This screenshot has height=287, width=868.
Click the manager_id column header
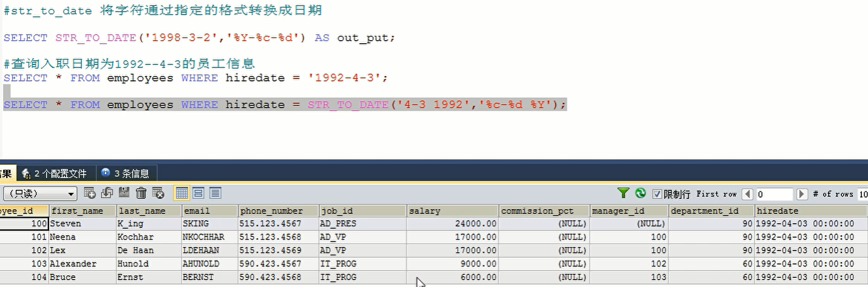pos(629,210)
